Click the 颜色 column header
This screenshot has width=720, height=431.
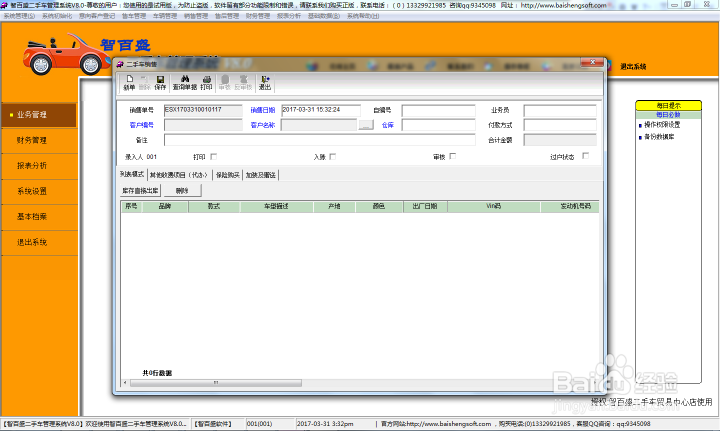(379, 207)
